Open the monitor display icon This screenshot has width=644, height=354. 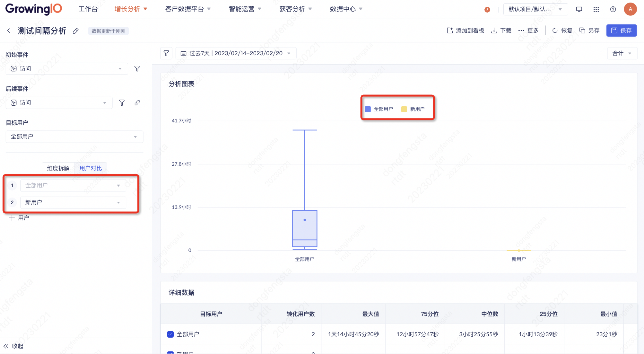579,9
